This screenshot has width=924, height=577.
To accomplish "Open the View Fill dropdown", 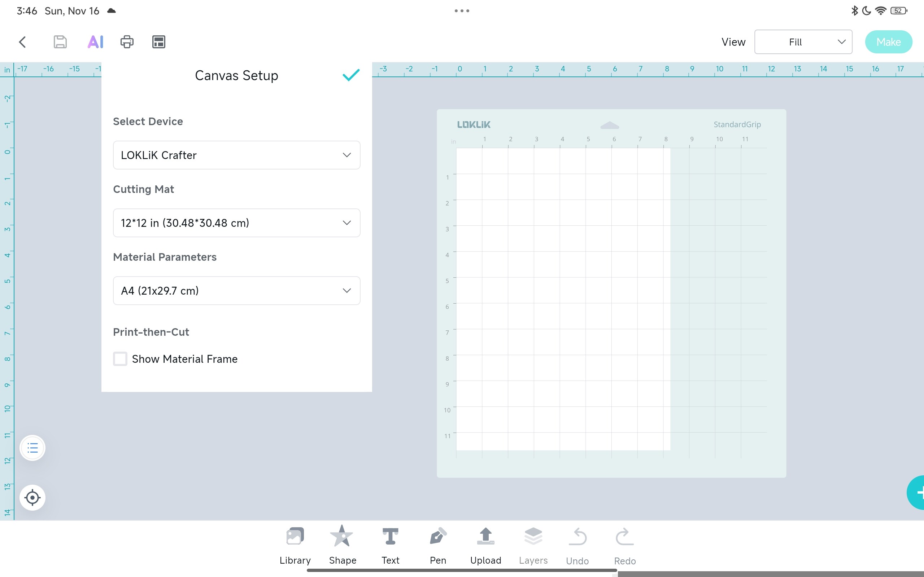I will 803,42.
